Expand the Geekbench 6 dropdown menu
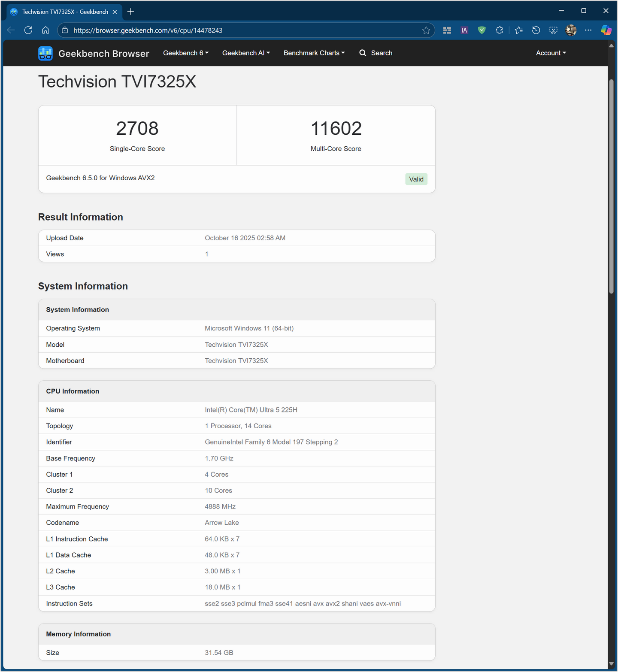This screenshot has height=672, width=618. (x=186, y=53)
